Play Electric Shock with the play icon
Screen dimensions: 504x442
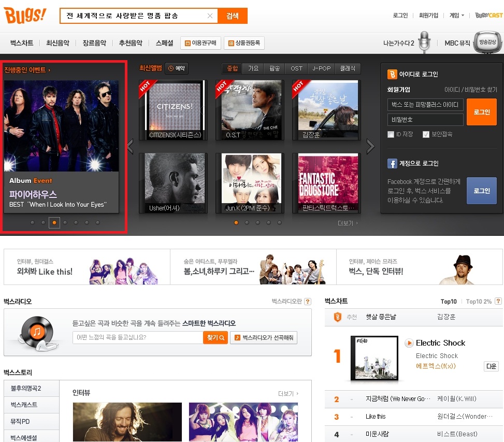pos(409,343)
